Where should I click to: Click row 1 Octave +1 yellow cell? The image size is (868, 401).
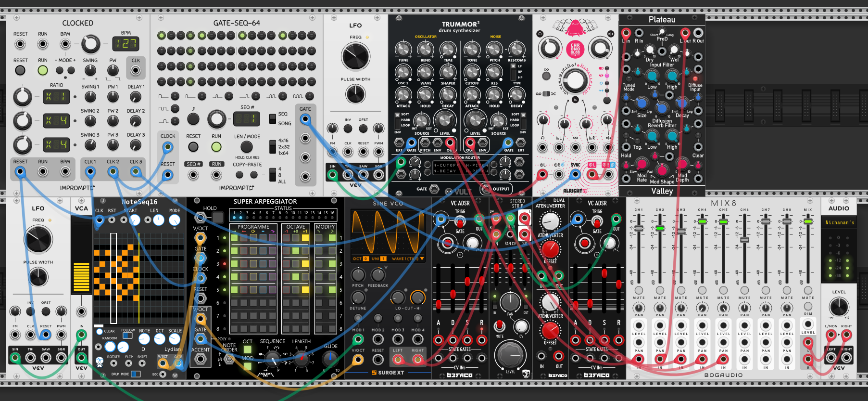305,237
